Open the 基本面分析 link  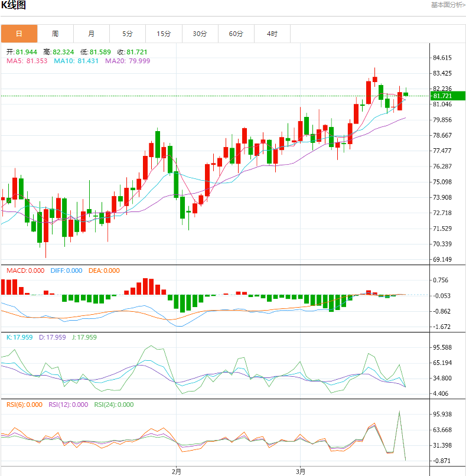pyautogui.click(x=447, y=5)
